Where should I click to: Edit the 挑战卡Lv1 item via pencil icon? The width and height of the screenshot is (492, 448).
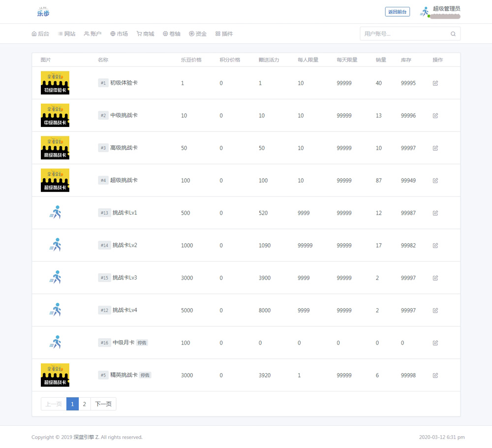(x=435, y=213)
